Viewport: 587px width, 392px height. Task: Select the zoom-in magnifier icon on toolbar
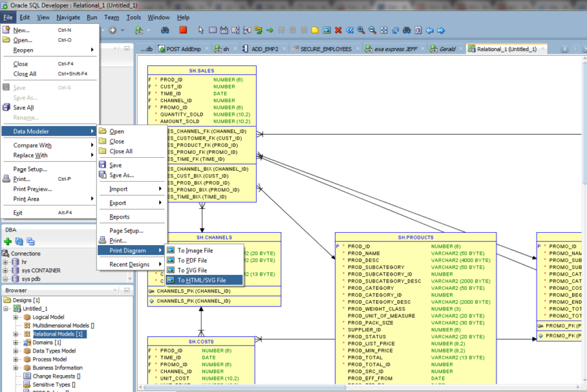click(x=360, y=30)
